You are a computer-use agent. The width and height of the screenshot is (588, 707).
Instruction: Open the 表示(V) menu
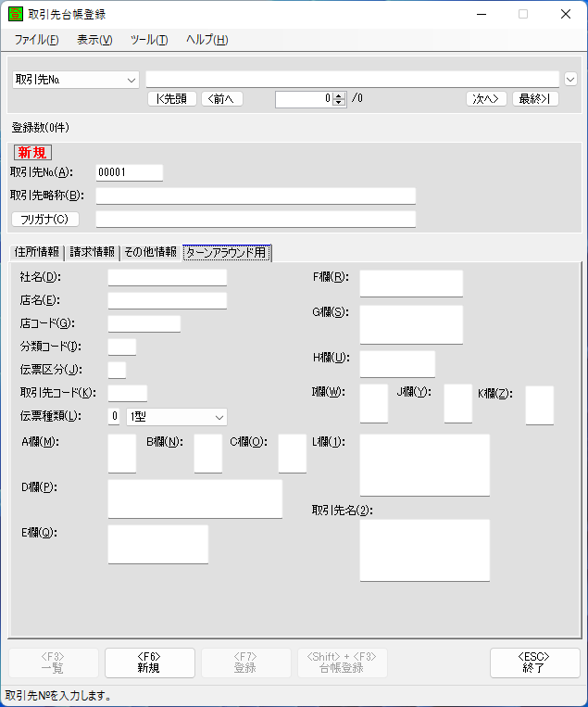(x=94, y=40)
